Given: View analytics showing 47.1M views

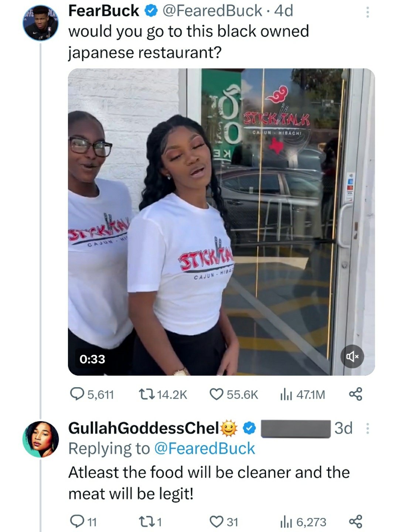Looking at the screenshot, I should tap(303, 395).
